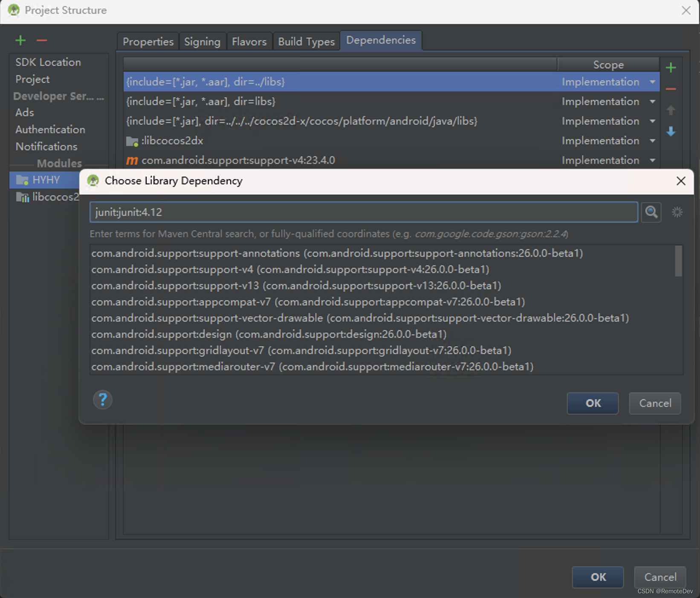Select :libcocos2dx dependency row

(x=391, y=141)
